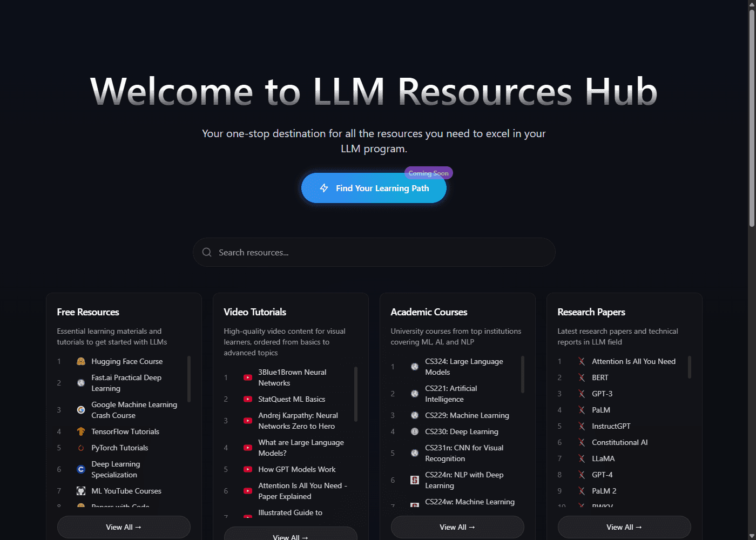Click the arXiv icon beside PaLM 2

tap(582, 491)
